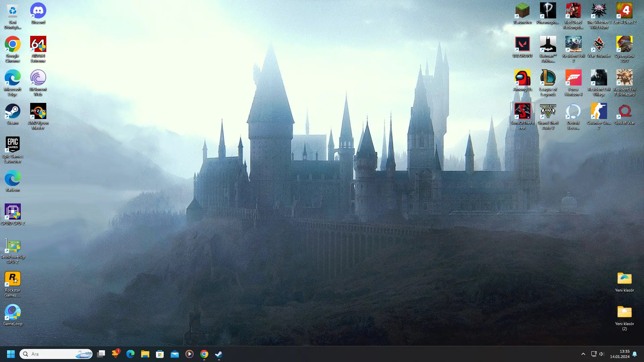The image size is (644, 362).
Task: Select the Epic Games Launcher shortcut
Action: click(12, 150)
